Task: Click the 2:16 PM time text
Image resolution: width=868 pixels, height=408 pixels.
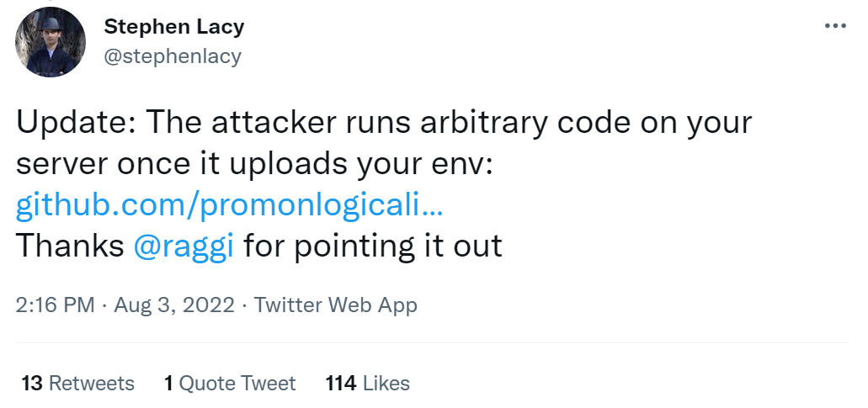Action: click(55, 305)
